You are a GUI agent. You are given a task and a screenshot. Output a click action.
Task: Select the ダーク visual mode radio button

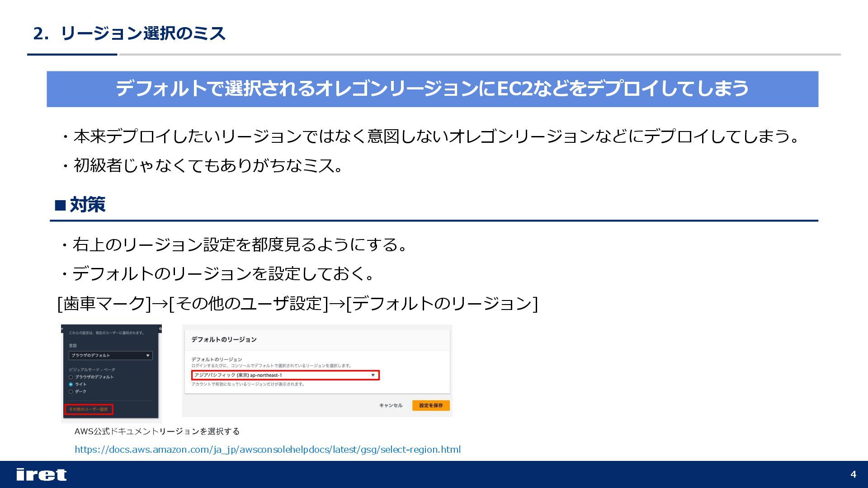(x=71, y=391)
